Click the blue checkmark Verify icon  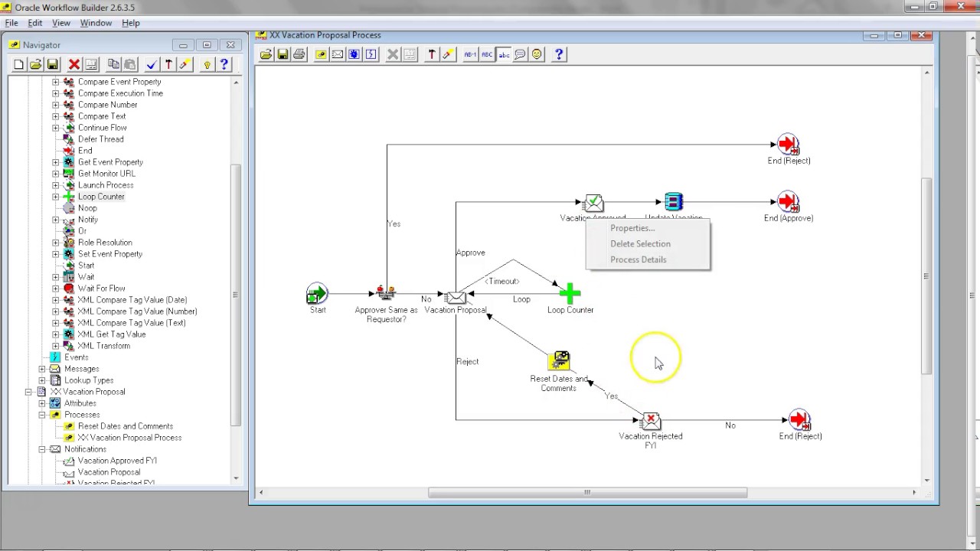pos(152,65)
